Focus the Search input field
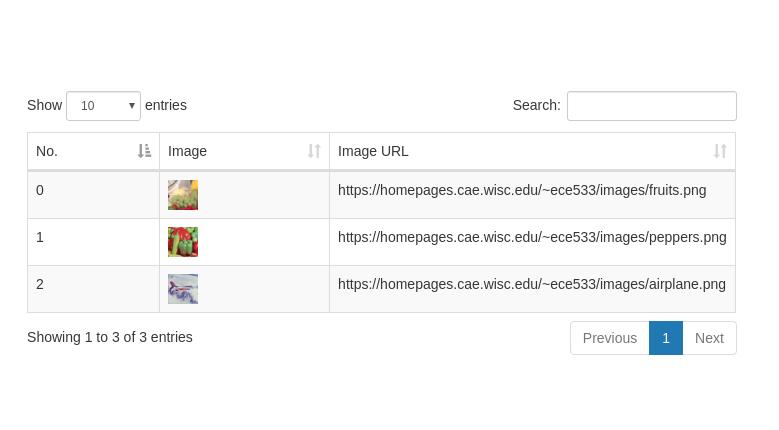 pyautogui.click(x=651, y=106)
